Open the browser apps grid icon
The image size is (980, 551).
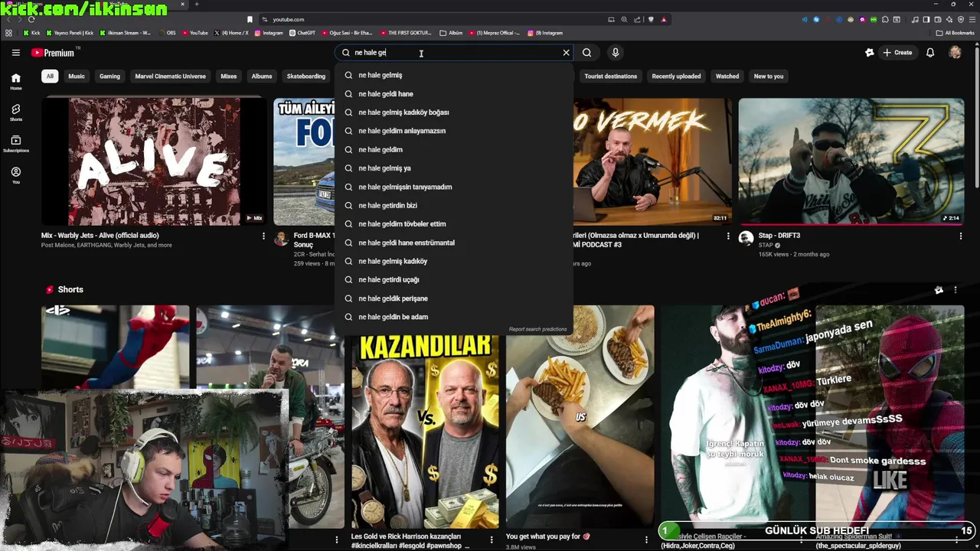pos(8,33)
